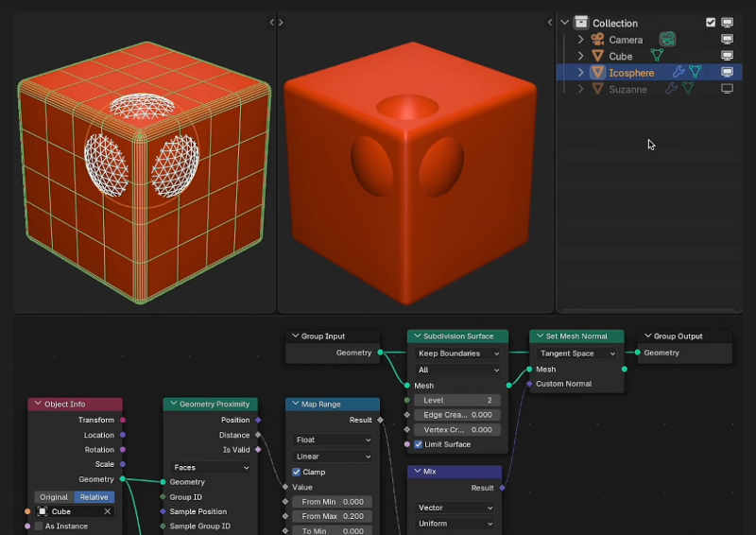
Task: Click the From Min value field
Action: 333,502
